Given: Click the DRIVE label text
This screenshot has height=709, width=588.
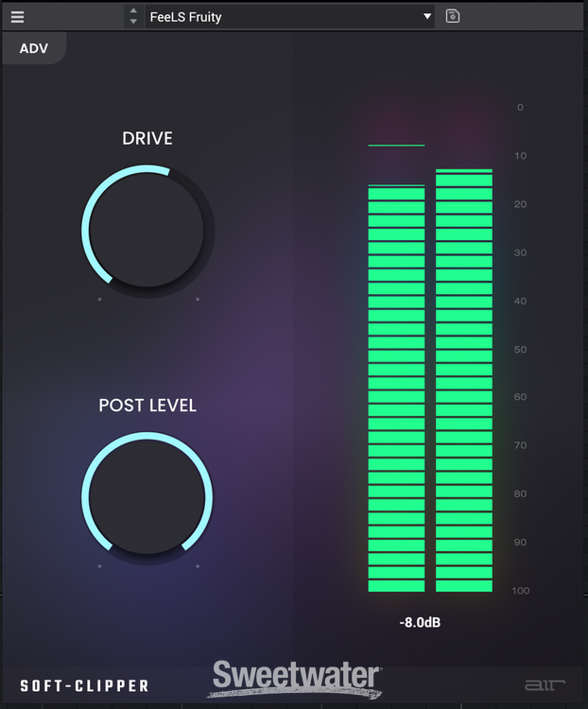Looking at the screenshot, I should tap(147, 139).
